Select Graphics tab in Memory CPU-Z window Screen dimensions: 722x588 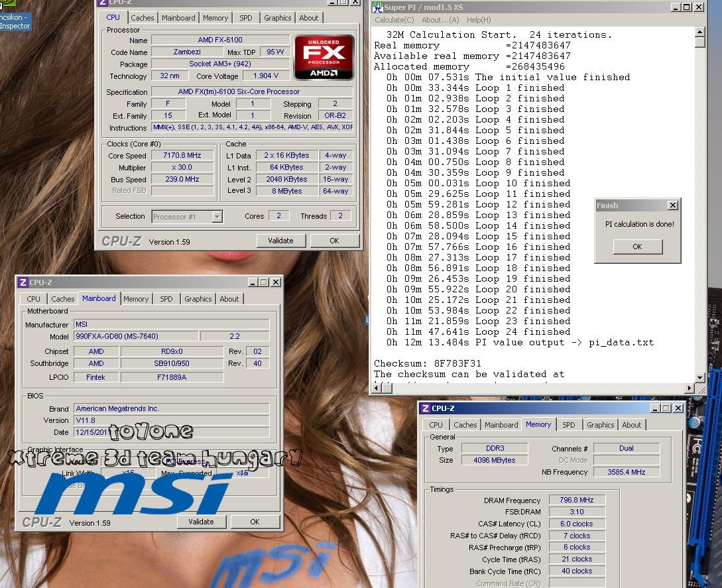[x=601, y=425]
